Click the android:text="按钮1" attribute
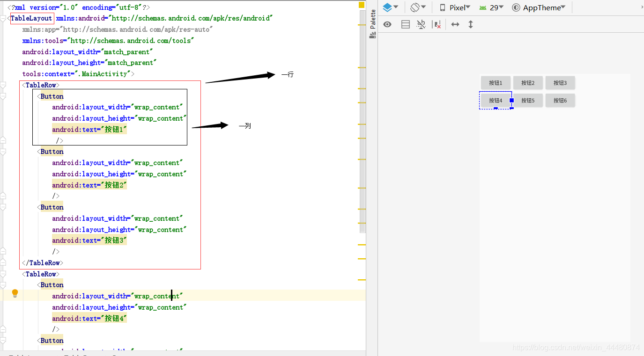 point(89,130)
